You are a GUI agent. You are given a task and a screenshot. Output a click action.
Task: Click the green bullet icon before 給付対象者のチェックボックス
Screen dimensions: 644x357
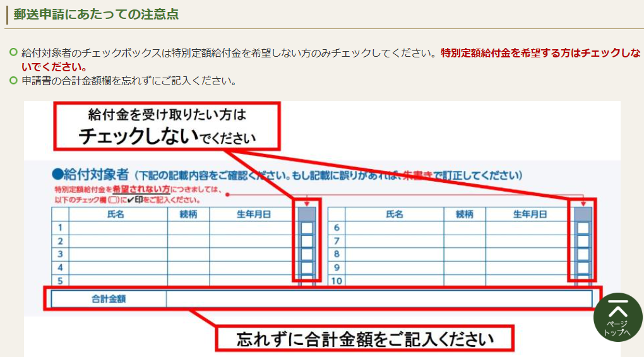13,53
